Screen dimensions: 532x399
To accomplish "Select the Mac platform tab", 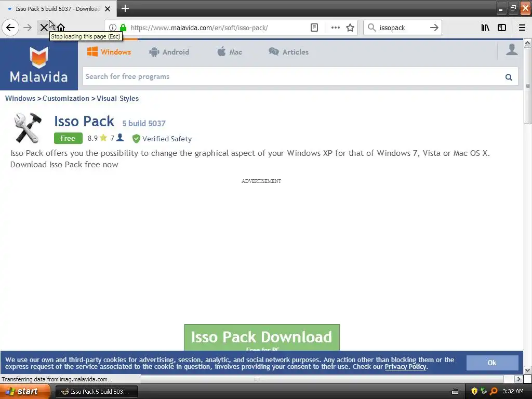I will click(x=229, y=52).
